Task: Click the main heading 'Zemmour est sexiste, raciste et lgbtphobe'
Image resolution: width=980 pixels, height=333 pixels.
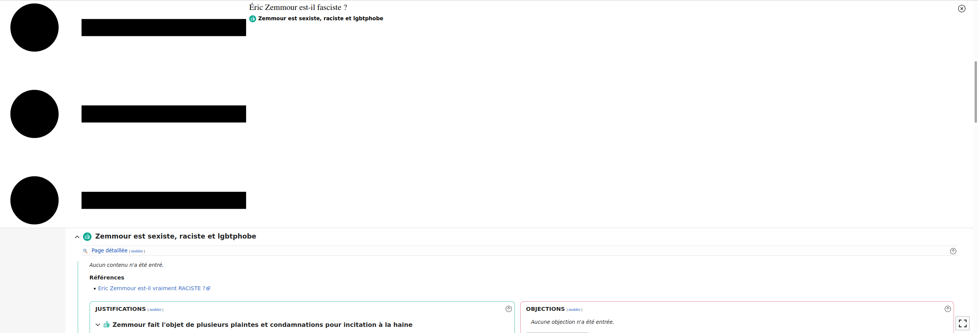Action: pyautogui.click(x=176, y=236)
